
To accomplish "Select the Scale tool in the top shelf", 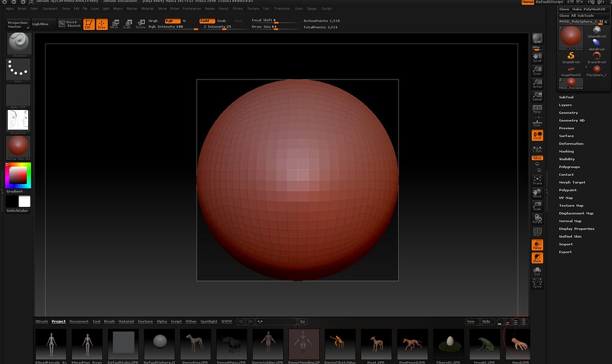I will point(128,24).
